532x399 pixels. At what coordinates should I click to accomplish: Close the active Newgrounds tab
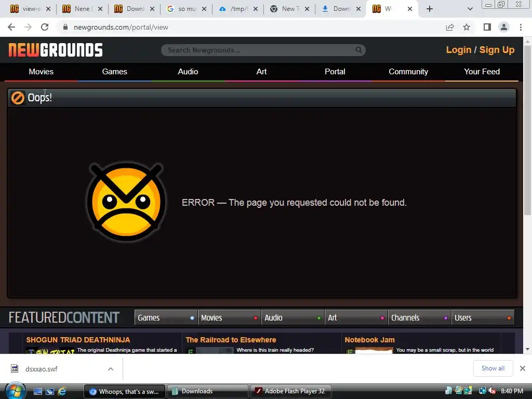(410, 9)
